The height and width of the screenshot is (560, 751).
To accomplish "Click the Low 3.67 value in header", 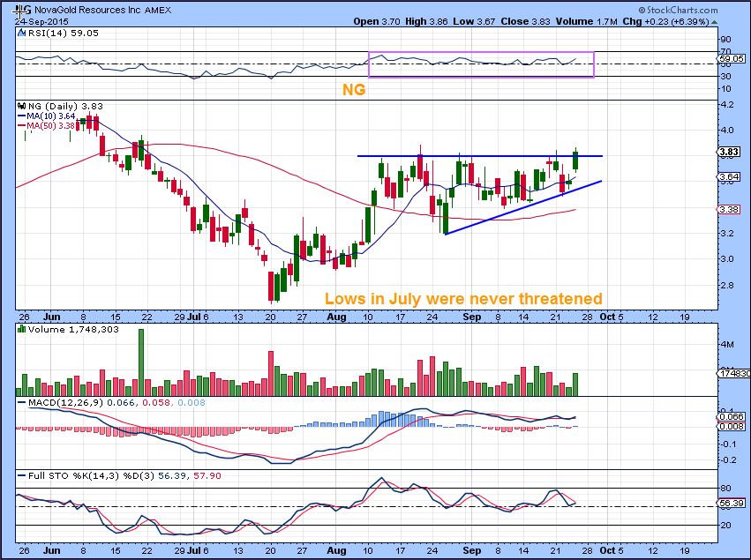I will coord(474,21).
